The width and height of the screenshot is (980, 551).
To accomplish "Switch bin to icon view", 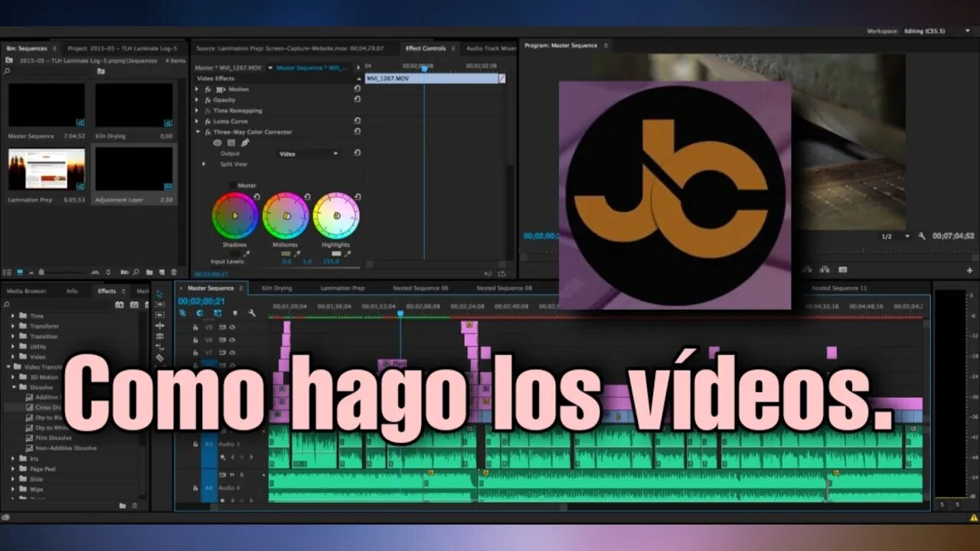I will click(20, 272).
